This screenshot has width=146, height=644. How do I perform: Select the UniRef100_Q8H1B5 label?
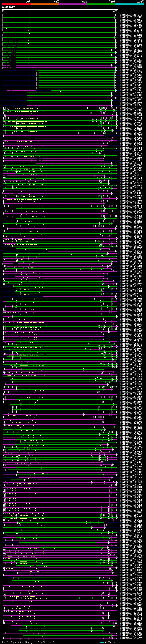pyautogui.click(x=131, y=20)
